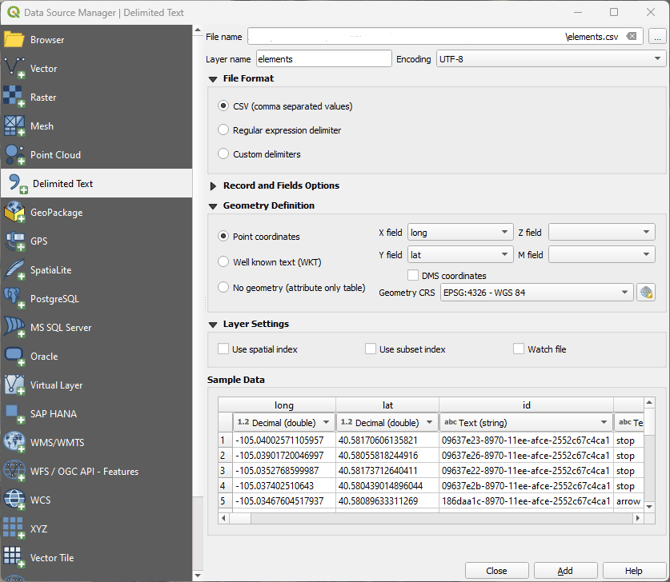The width and height of the screenshot is (670, 582).
Task: Select the GPS source icon
Action: click(14, 241)
